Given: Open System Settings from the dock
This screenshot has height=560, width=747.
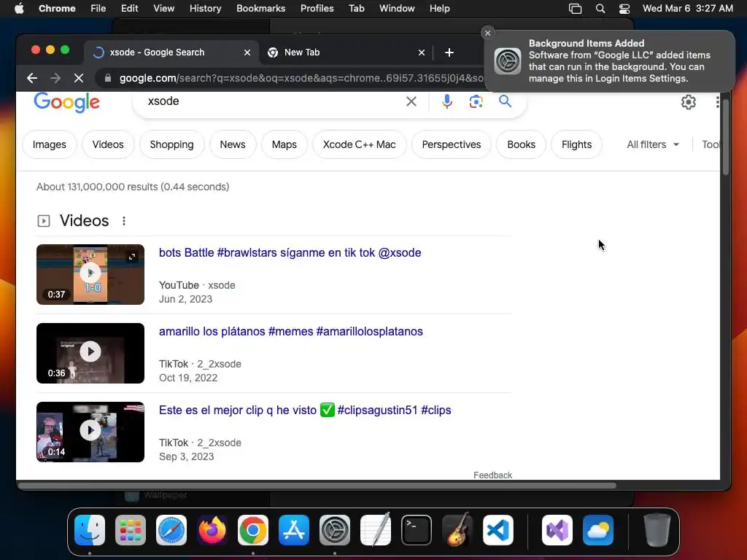Looking at the screenshot, I should [x=334, y=530].
